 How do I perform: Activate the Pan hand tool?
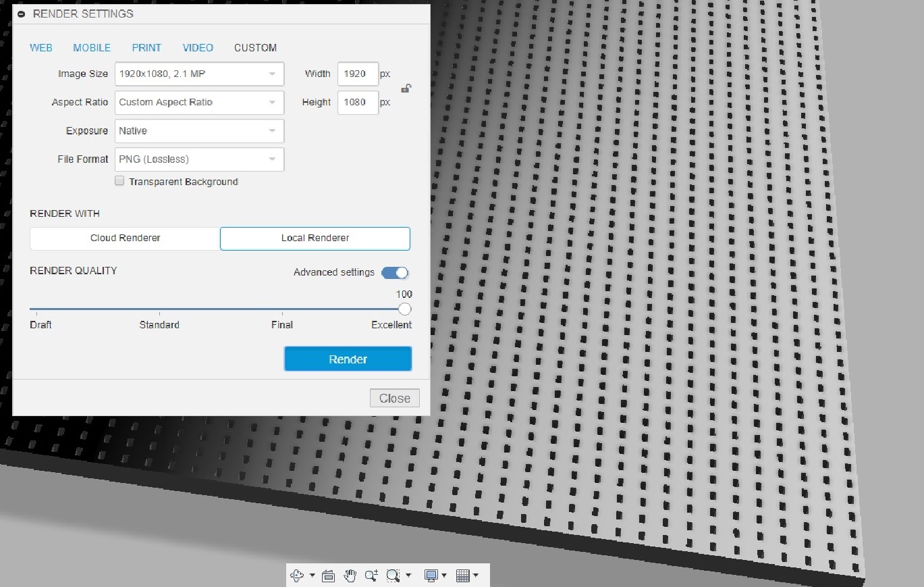tap(350, 576)
